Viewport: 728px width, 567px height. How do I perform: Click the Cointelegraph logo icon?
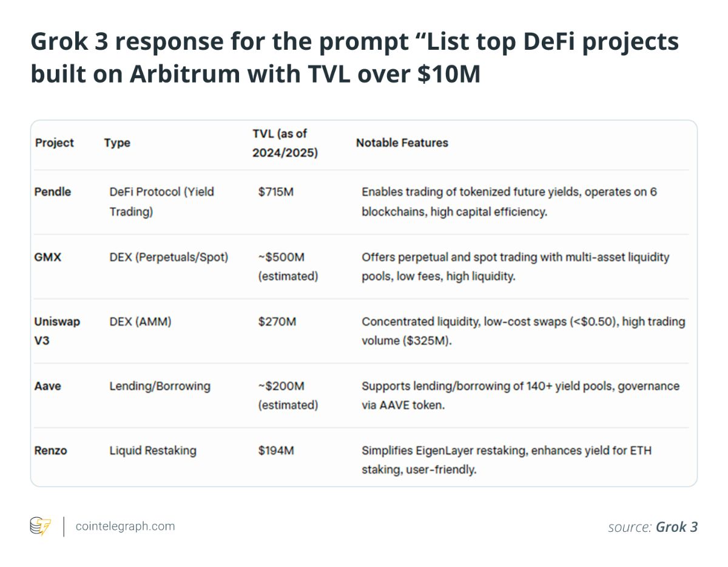click(x=41, y=526)
